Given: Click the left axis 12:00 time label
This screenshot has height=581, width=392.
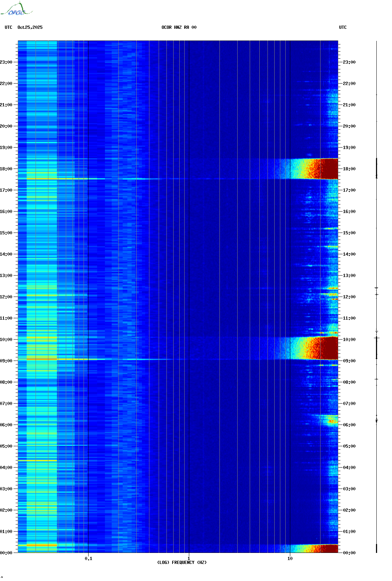Looking at the screenshot, I should click(x=6, y=297).
